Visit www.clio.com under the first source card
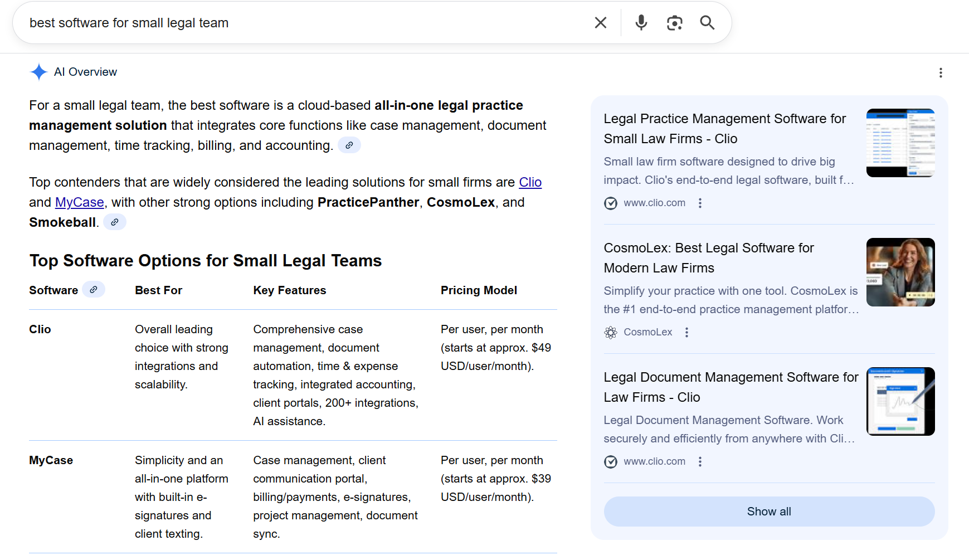The image size is (969, 560). (654, 203)
